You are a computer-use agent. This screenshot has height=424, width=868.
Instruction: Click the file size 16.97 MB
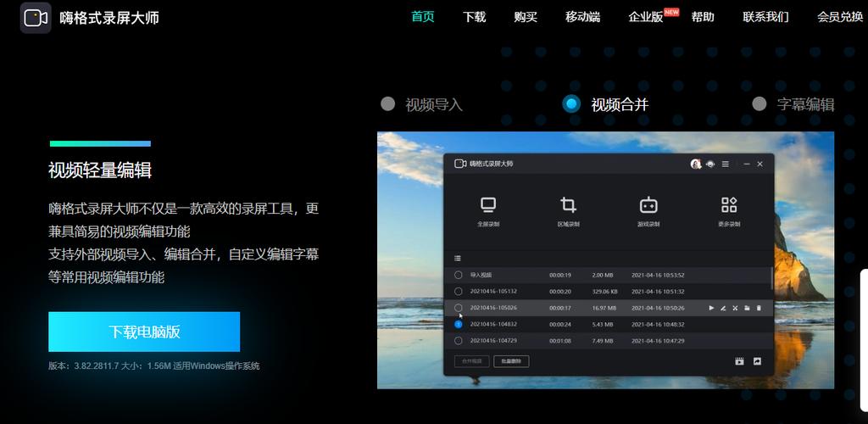(x=603, y=308)
